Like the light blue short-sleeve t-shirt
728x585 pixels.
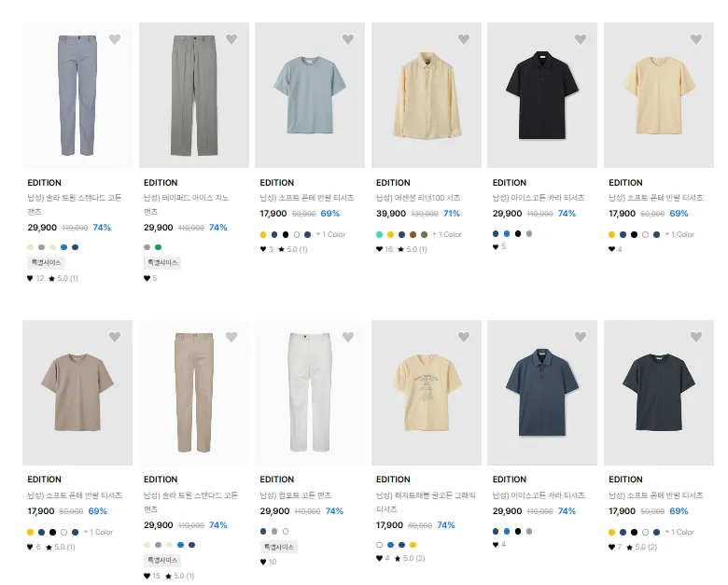[348, 39]
